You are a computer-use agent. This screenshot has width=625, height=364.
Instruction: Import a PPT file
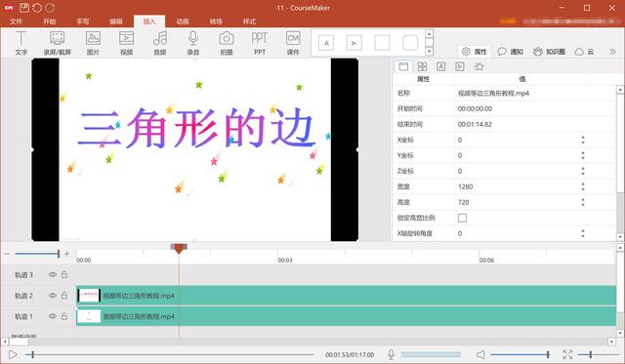point(260,43)
